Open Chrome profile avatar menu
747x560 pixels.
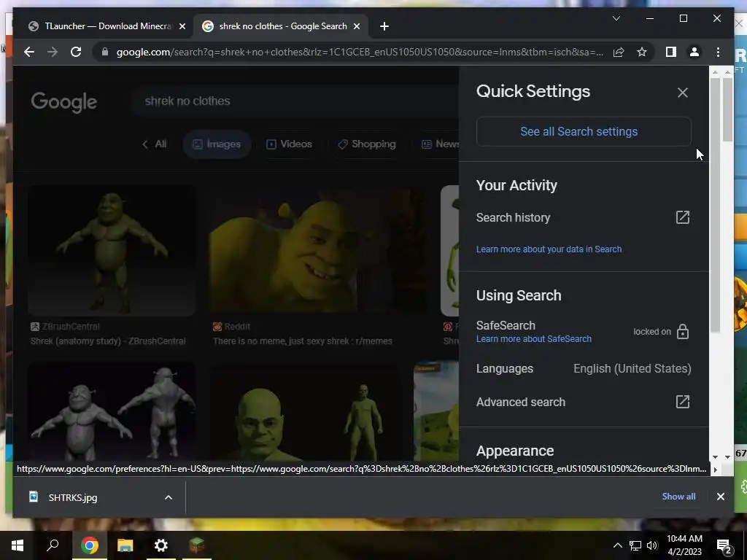pyautogui.click(x=694, y=52)
